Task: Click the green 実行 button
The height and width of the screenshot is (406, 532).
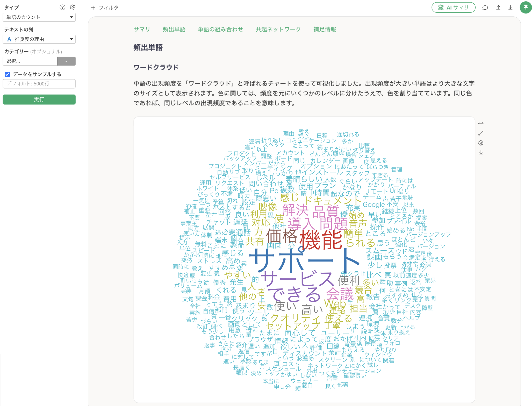Action: pos(39,99)
